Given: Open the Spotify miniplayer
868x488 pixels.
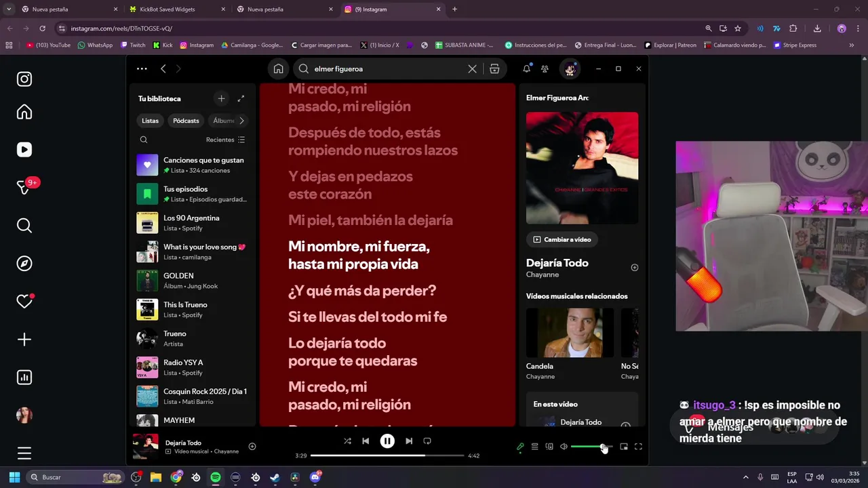Looking at the screenshot, I should (624, 447).
